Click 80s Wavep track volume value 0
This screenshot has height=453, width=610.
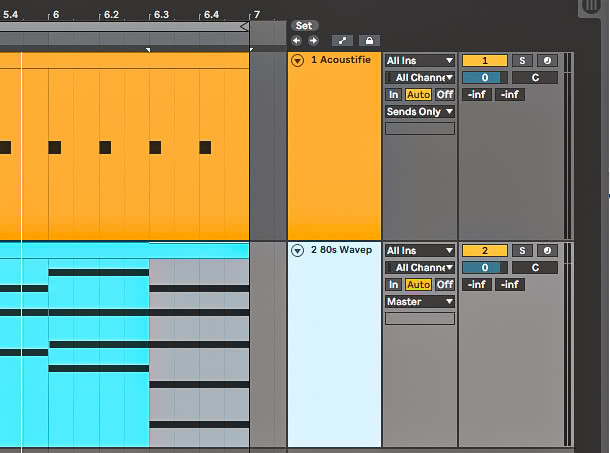click(485, 268)
